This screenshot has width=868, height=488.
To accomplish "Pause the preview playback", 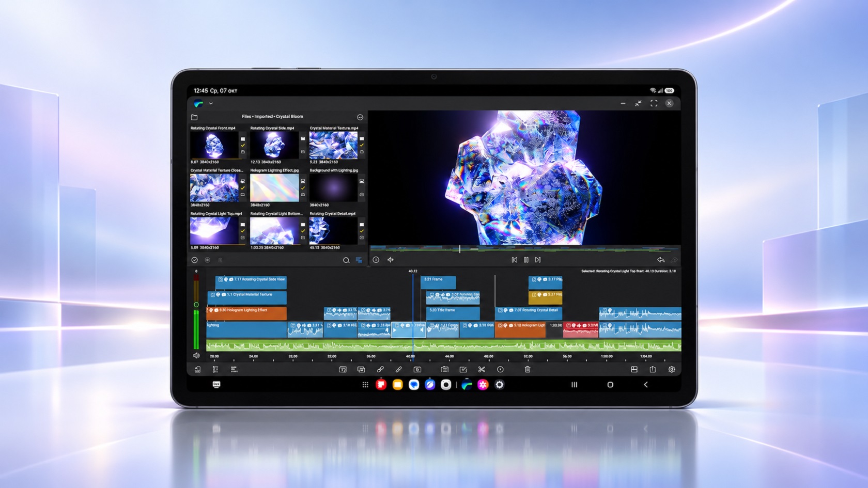I will tap(526, 260).
